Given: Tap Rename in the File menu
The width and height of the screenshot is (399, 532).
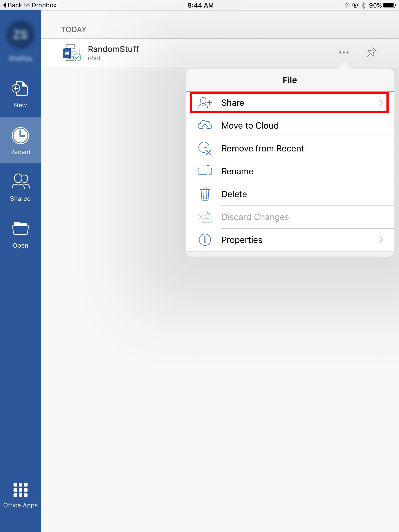Looking at the screenshot, I should tap(237, 171).
